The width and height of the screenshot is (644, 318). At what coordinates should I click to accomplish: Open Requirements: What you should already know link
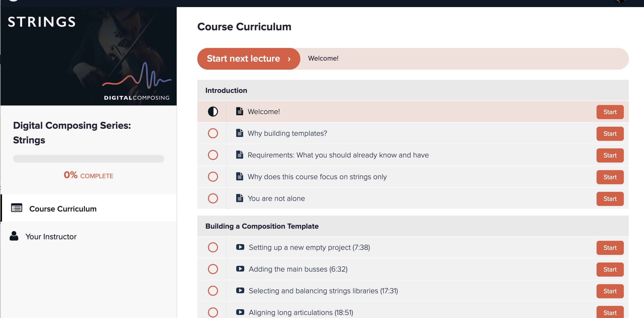coord(338,155)
